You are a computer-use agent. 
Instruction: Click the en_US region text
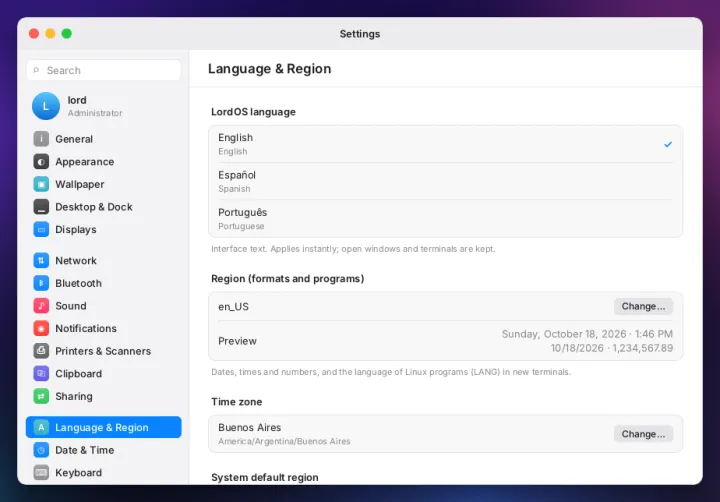233,307
